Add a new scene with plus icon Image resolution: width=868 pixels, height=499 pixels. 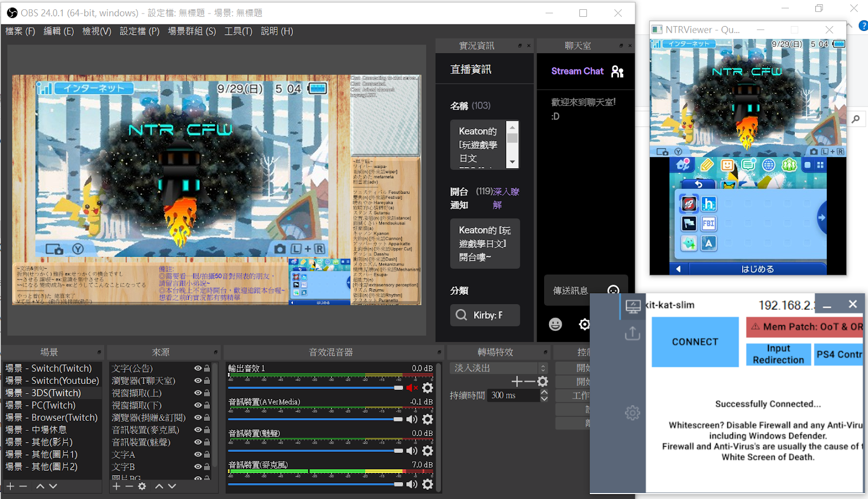click(x=10, y=486)
